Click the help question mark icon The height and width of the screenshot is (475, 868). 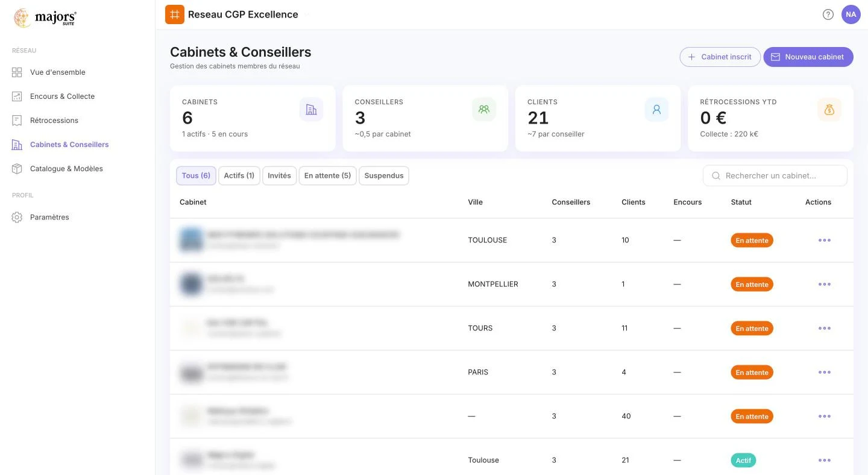click(x=828, y=14)
